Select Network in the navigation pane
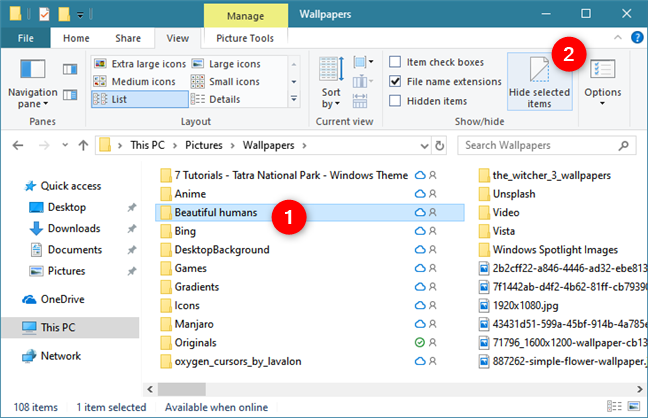This screenshot has width=648, height=418. pyautogui.click(x=60, y=356)
